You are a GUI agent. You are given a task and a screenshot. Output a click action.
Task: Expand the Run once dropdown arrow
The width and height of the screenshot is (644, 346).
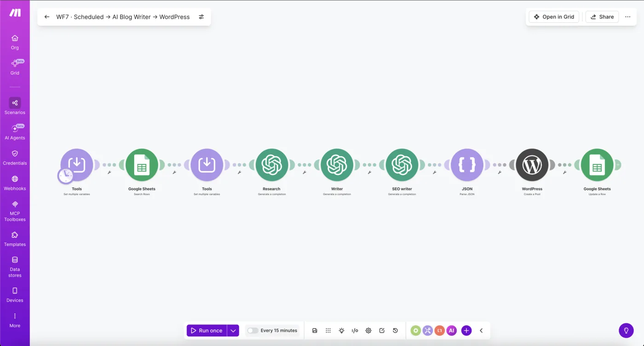tap(233, 330)
